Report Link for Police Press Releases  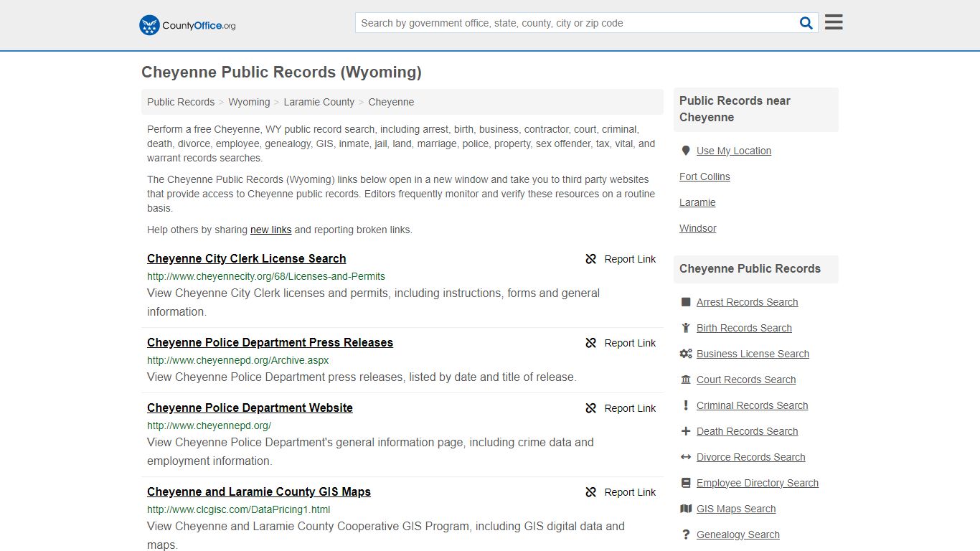pos(630,343)
